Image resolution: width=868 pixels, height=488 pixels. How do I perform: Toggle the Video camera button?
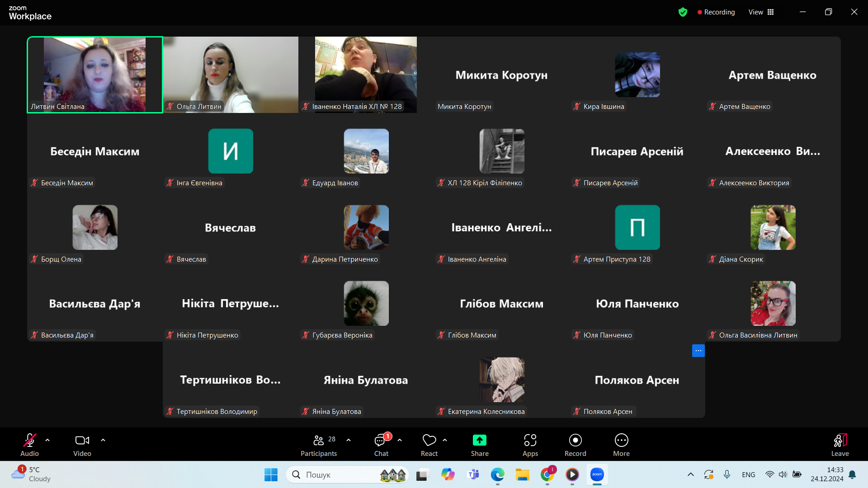pos(82,445)
